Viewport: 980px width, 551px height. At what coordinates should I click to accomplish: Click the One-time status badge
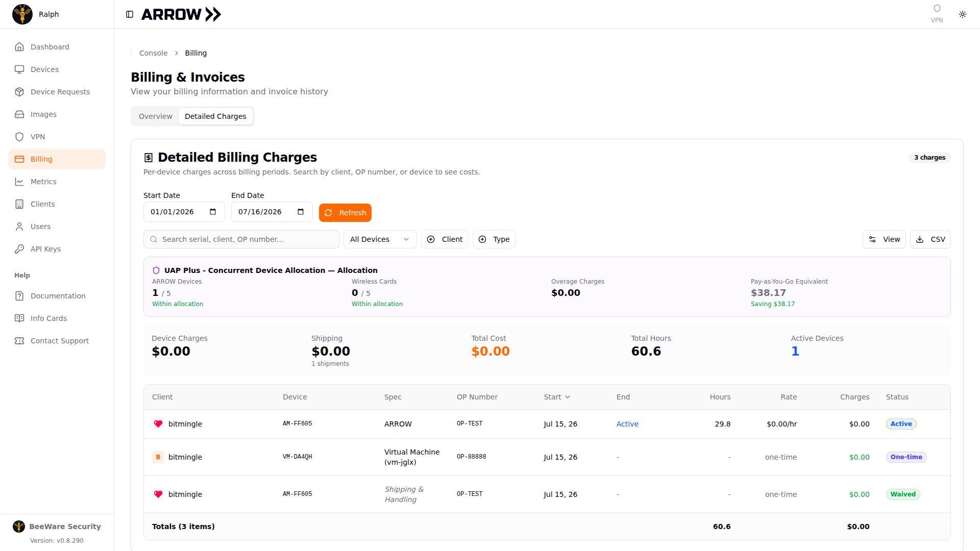pyautogui.click(x=906, y=457)
